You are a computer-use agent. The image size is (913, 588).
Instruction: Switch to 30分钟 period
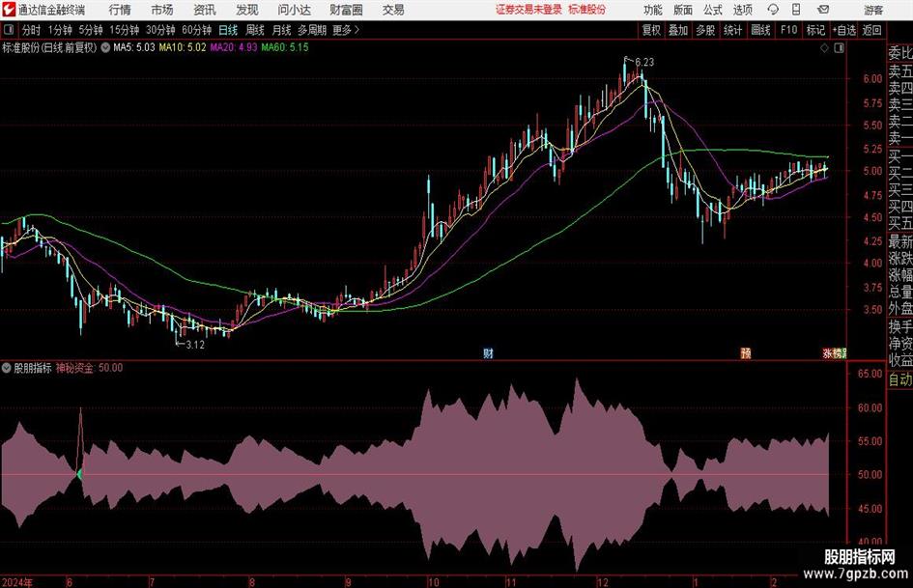160,30
